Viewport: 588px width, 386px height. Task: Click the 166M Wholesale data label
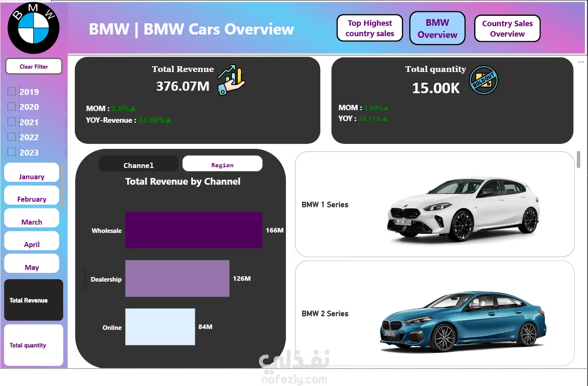(x=275, y=230)
